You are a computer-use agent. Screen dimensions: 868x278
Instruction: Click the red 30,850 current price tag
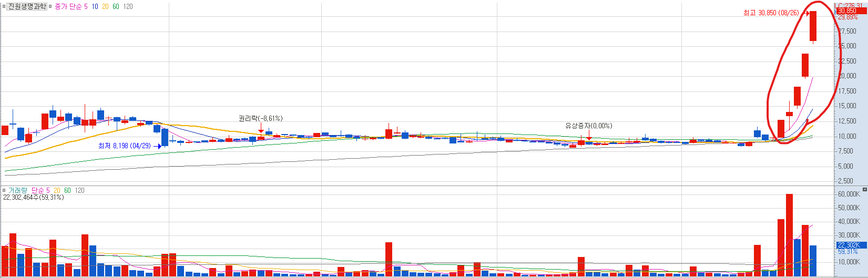pos(852,11)
